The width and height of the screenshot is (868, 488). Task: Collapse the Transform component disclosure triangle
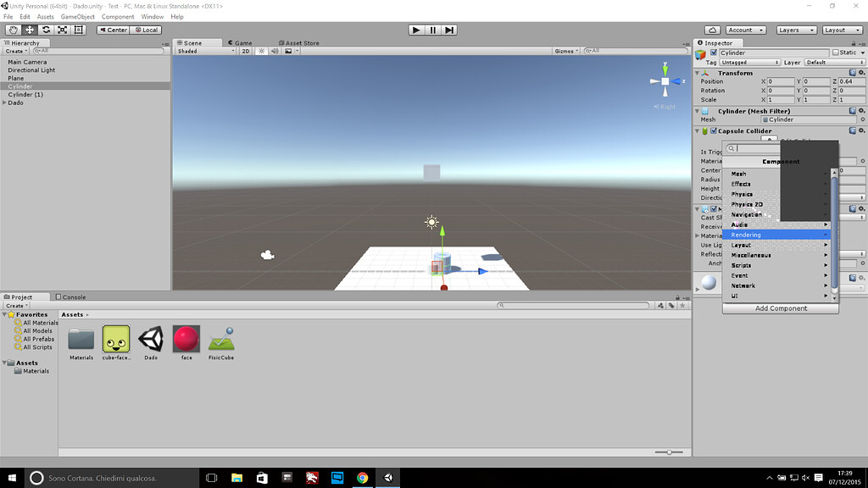698,73
